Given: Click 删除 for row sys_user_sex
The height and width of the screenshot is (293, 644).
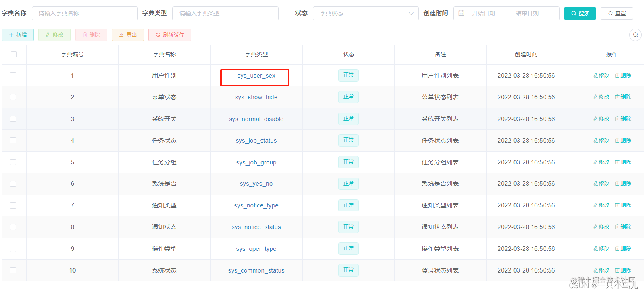Looking at the screenshot, I should (x=623, y=75).
